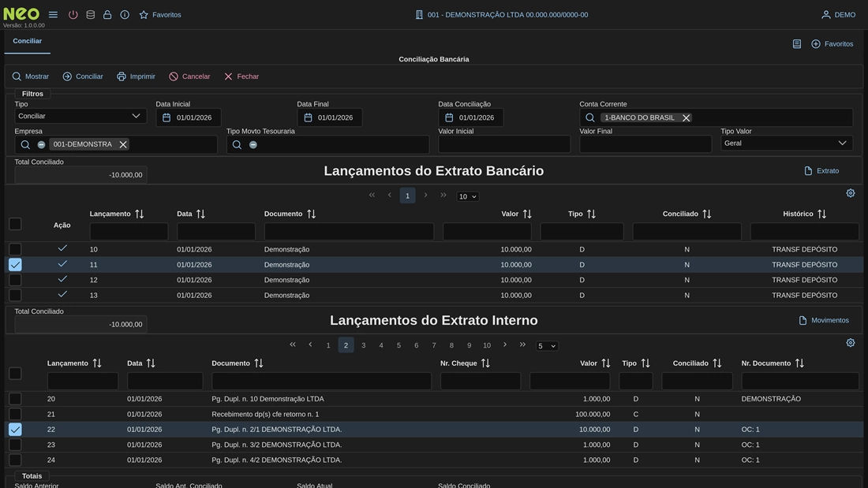Open bank statement table settings gear
The image size is (868, 488).
[x=851, y=193]
